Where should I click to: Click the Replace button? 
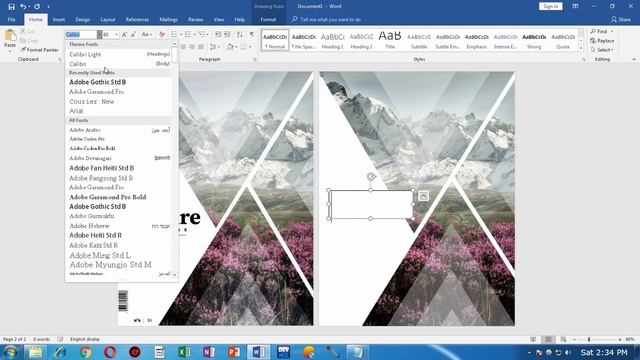click(602, 41)
